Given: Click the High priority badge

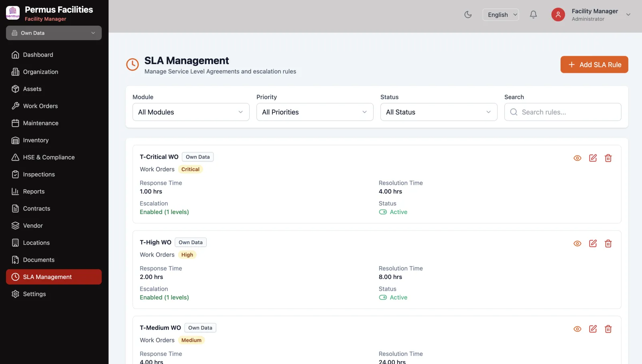Looking at the screenshot, I should pos(187,255).
